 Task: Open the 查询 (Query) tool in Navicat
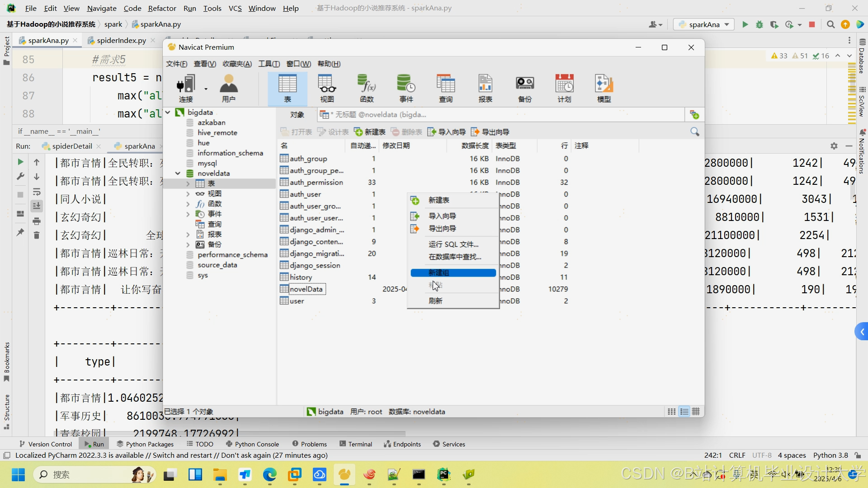coord(446,88)
